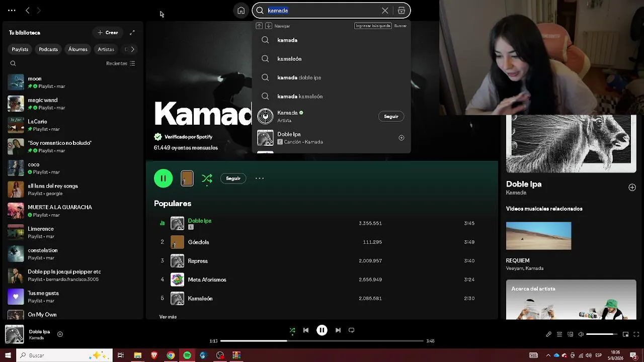Open 'all lana del rey songs' playlist
644x362 pixels.
coord(73,190)
